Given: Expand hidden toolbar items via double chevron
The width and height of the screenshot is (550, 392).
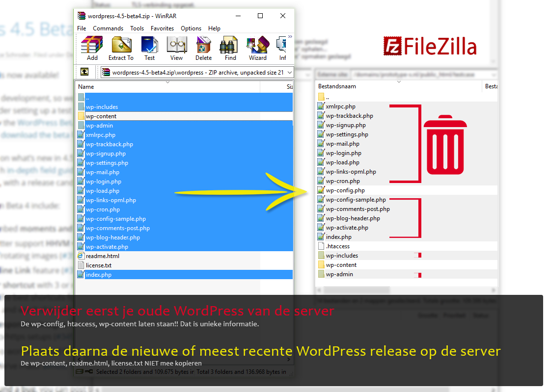Looking at the screenshot, I should 290,36.
